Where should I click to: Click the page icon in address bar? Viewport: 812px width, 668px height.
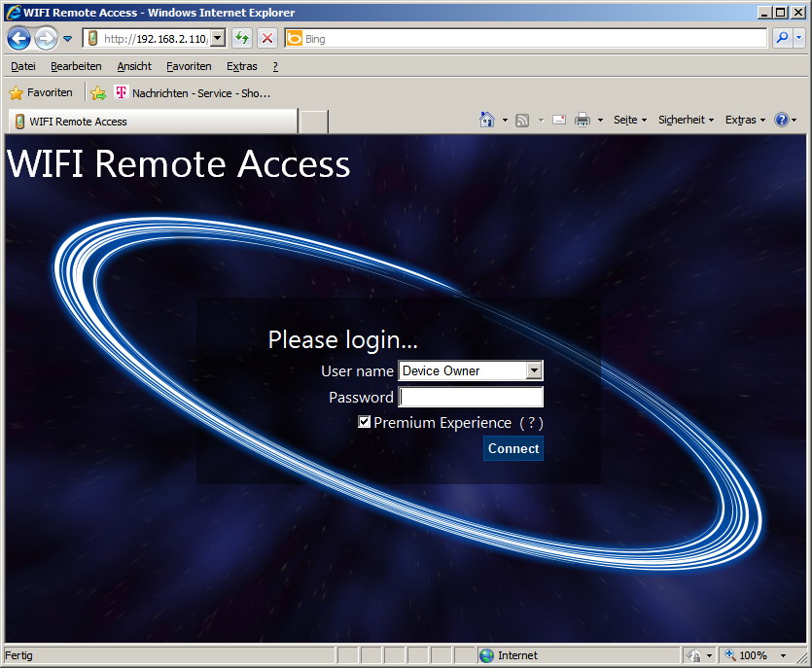click(92, 38)
